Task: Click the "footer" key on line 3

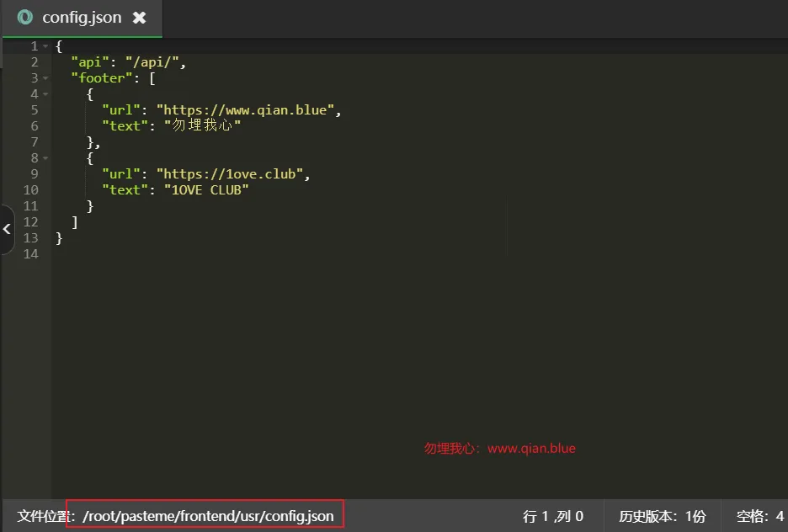Action: [x=102, y=78]
